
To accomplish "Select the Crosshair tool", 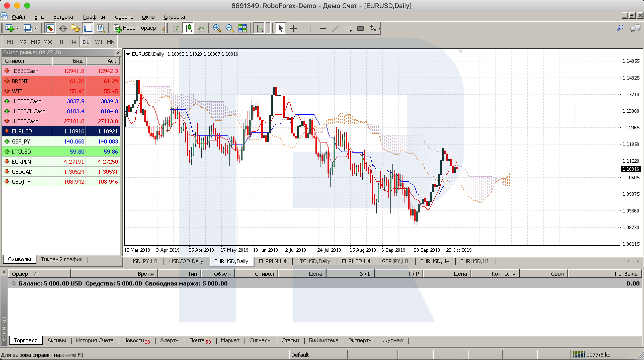I will [293, 28].
